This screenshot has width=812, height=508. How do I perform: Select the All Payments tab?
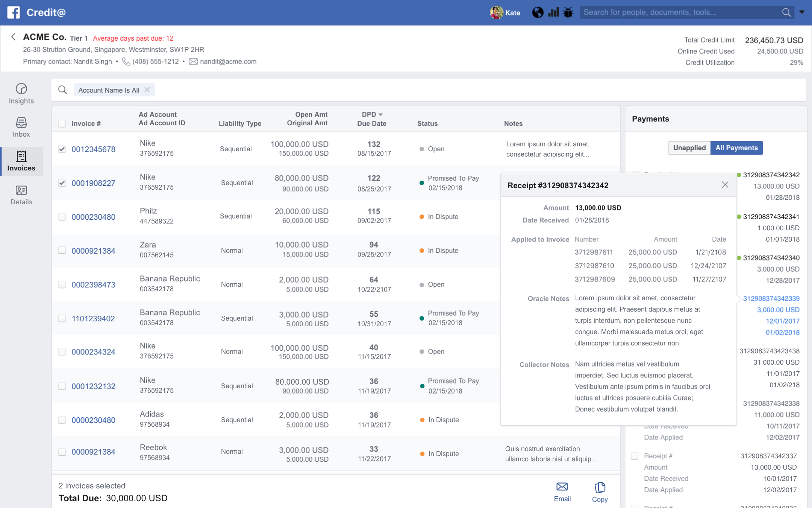pyautogui.click(x=736, y=148)
